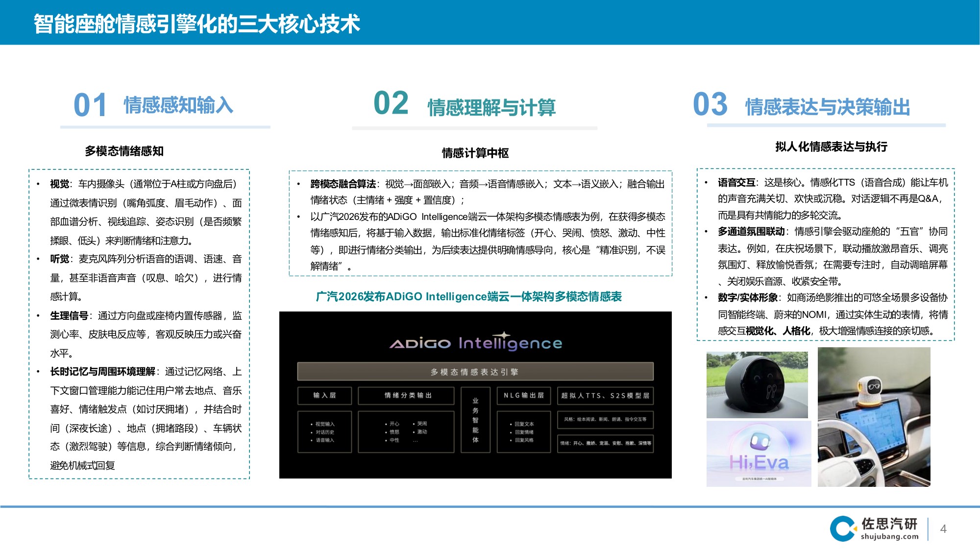
Task: Click the page number 4
Action: point(943,529)
